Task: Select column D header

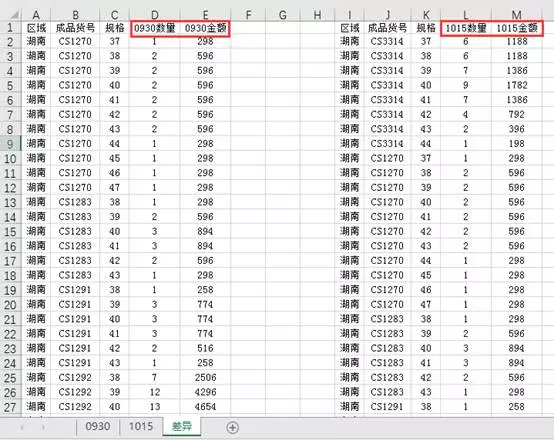Action: [155, 15]
